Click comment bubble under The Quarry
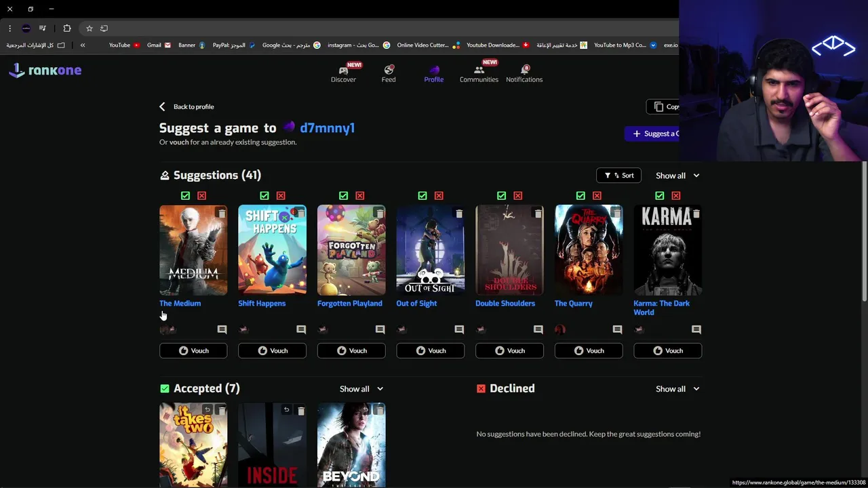 [617, 329]
